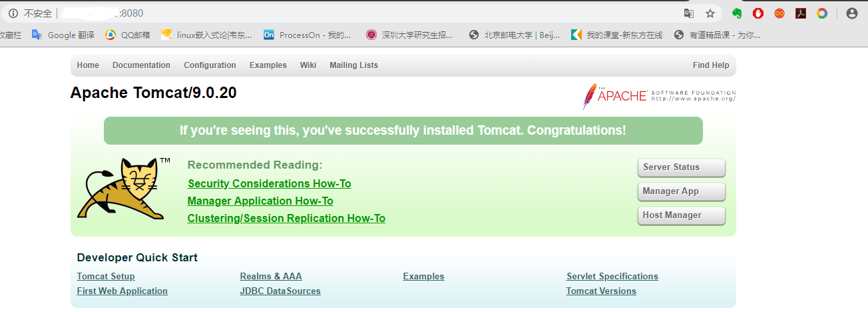Open the First Web Application link
Viewport: 868px width, 312px height.
(122, 291)
